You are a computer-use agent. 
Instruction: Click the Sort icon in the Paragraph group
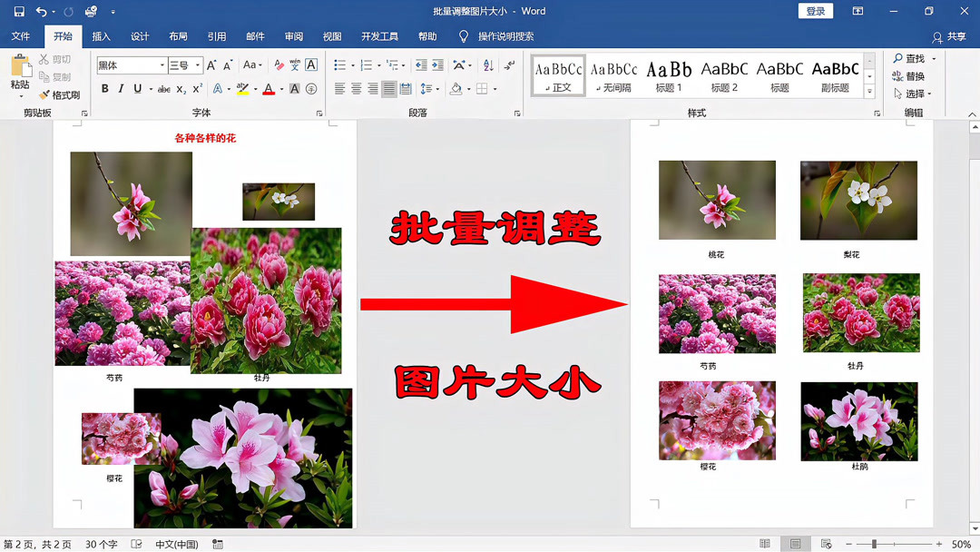[x=487, y=64]
